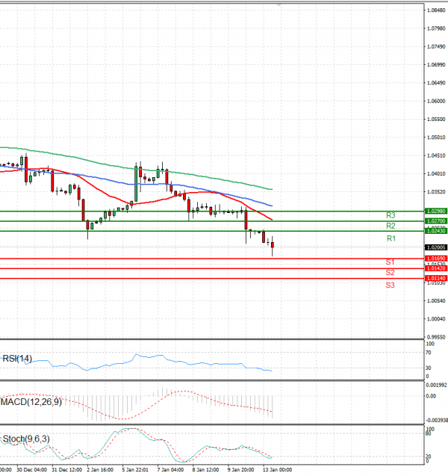Click the 1.04510 price axis value
The image size is (448, 476).
[x=436, y=155]
